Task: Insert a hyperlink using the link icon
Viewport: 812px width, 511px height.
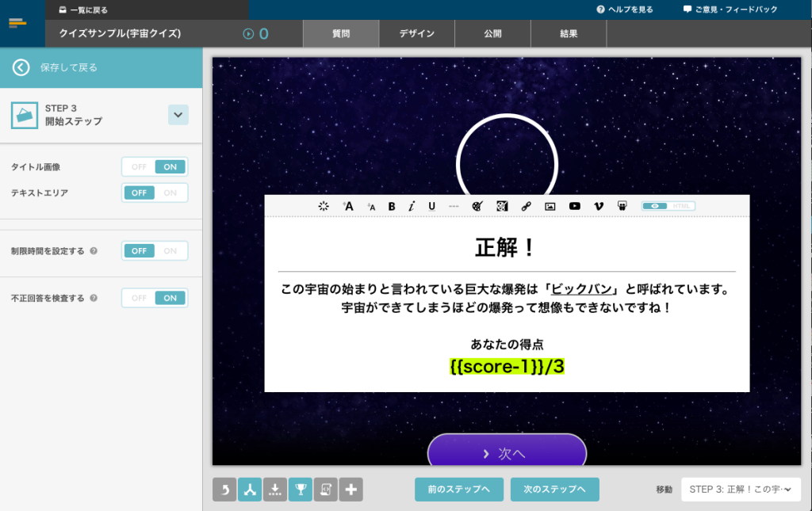Action: 526,206
